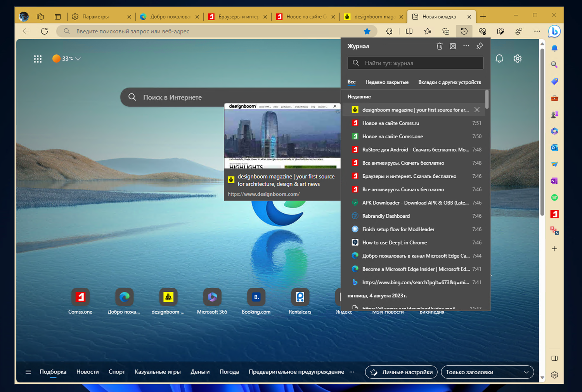Close the designboom magazine browser tab

(x=401, y=17)
